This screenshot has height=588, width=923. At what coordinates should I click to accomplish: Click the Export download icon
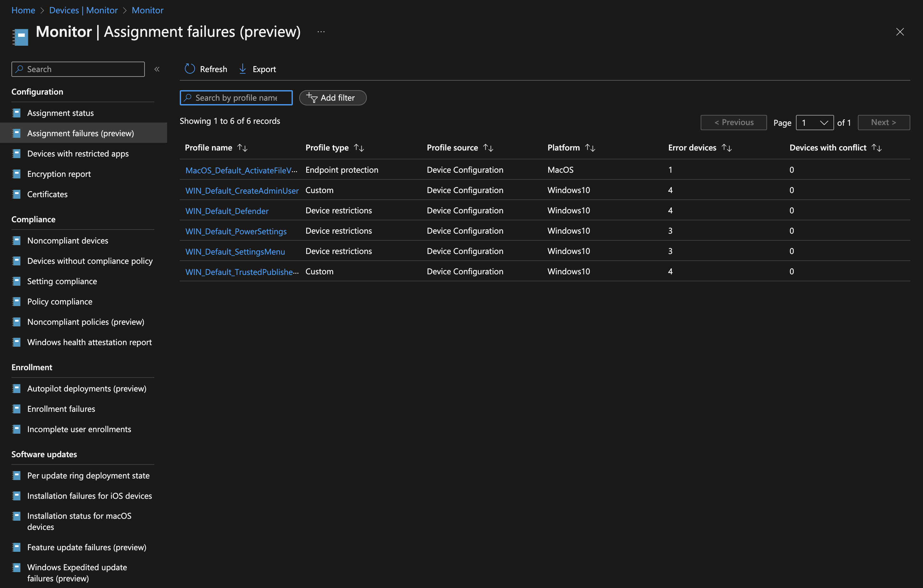243,69
